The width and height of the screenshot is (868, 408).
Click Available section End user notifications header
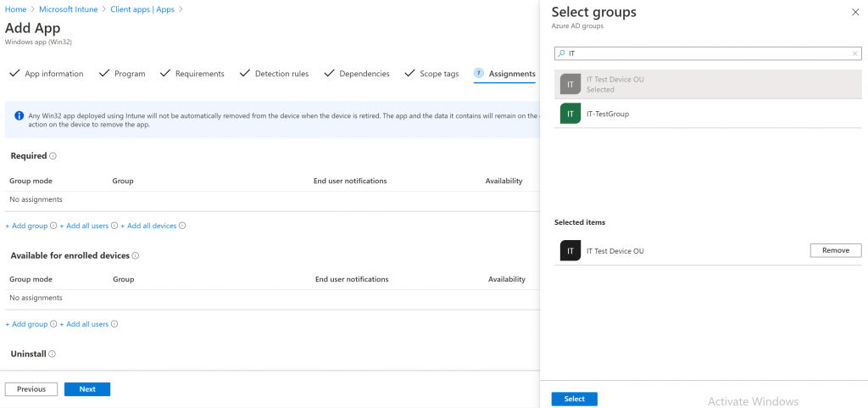(x=352, y=280)
